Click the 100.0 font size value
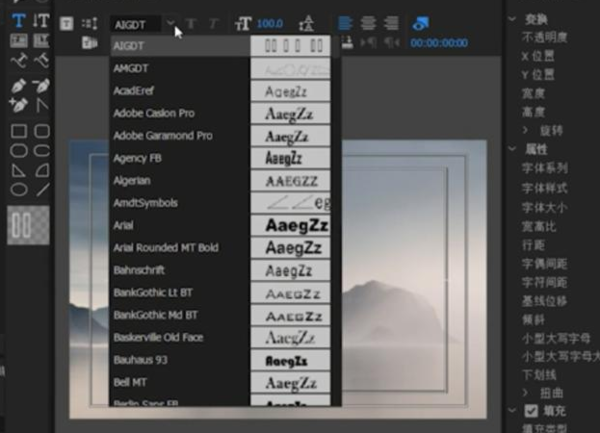The image size is (600, 433). pos(270,24)
